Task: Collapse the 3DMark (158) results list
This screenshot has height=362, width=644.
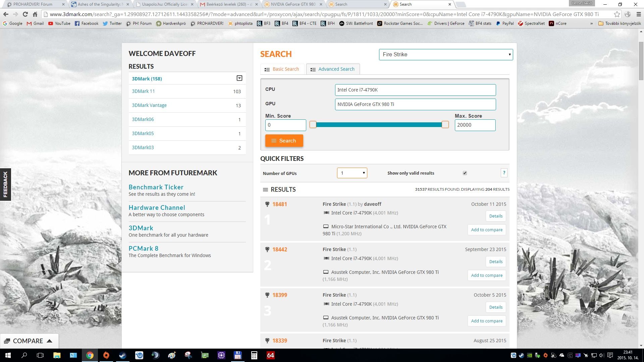Action: [239, 78]
